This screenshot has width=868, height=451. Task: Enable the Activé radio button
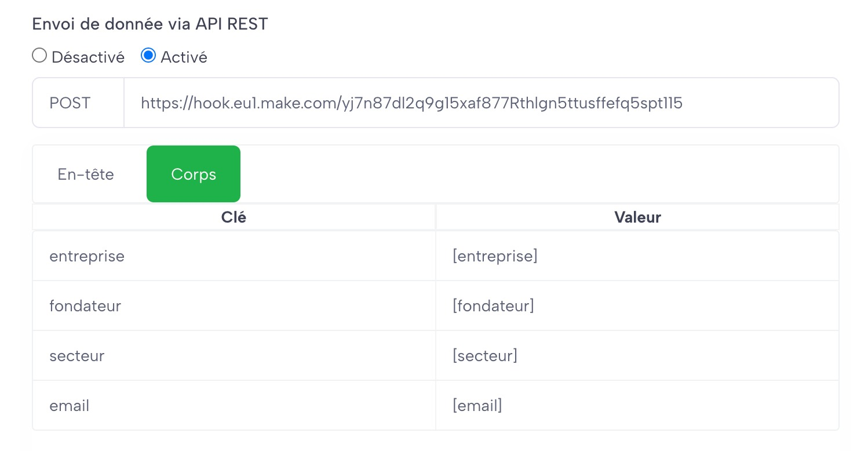[x=148, y=56]
